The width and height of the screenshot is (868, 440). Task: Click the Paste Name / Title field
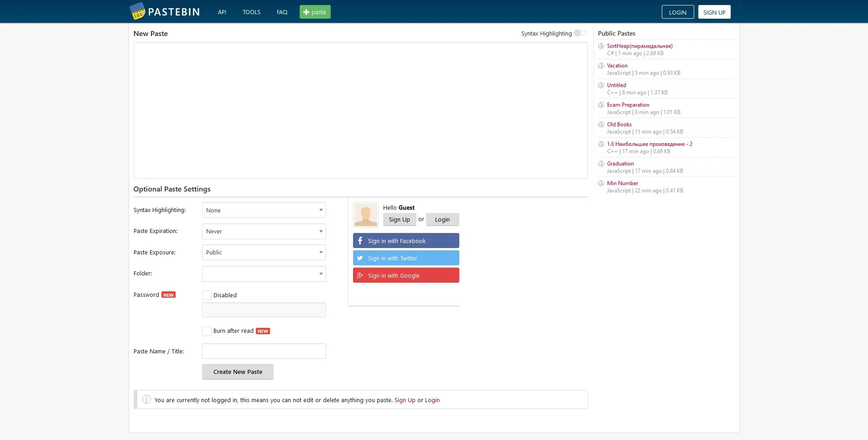pos(264,351)
